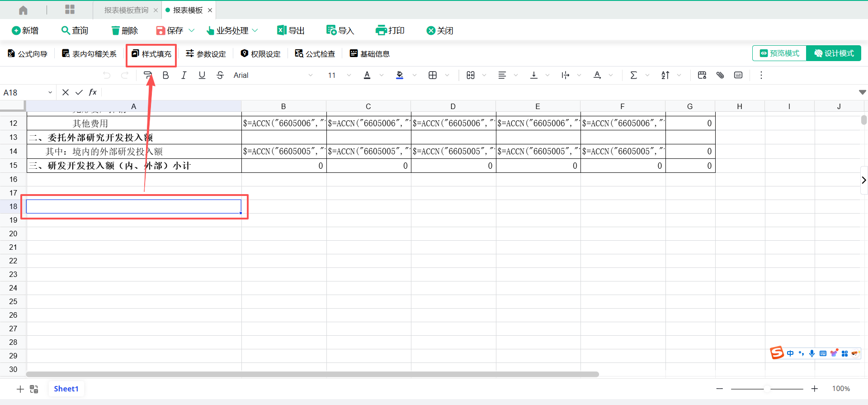Toggle italic text style
This screenshot has height=405, width=868.
coord(184,75)
